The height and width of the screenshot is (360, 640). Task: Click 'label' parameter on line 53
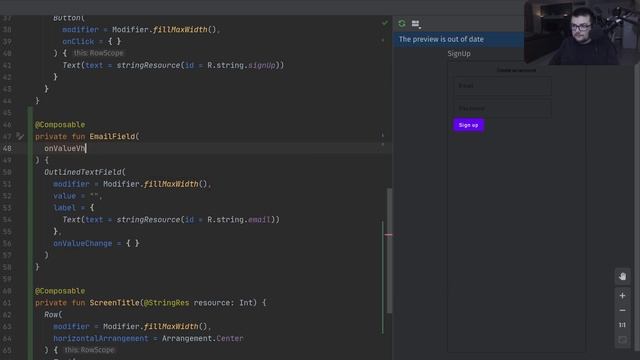click(x=64, y=208)
